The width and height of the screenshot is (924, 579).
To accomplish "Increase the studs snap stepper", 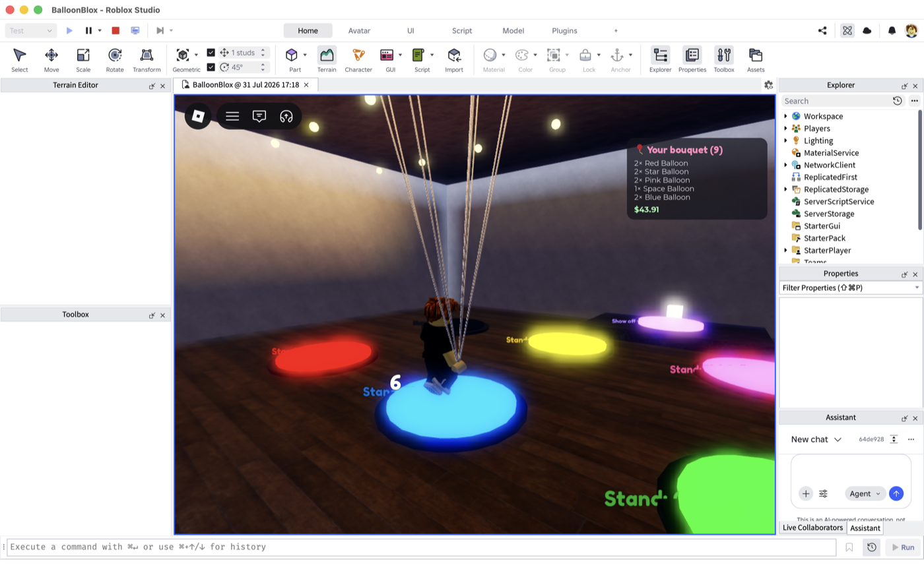I will tap(263, 50).
